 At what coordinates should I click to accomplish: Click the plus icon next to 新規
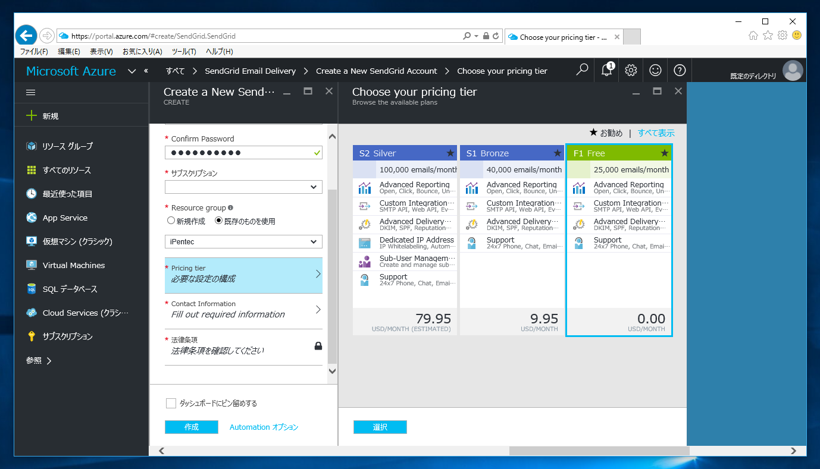tap(31, 116)
